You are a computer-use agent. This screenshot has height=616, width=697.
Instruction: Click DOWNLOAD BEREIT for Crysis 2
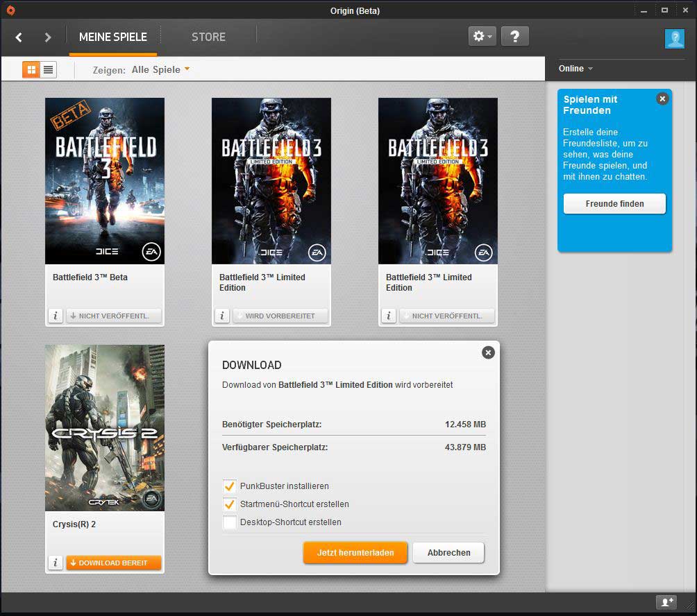(x=114, y=563)
